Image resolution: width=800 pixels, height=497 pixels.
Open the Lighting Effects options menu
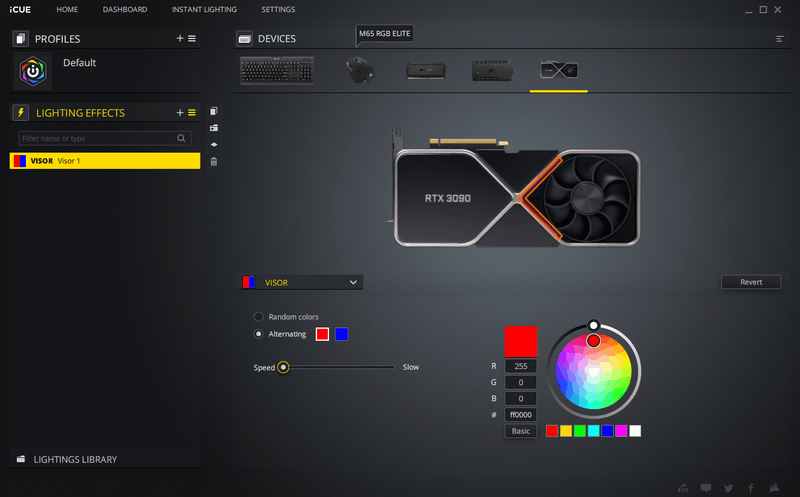coord(192,112)
